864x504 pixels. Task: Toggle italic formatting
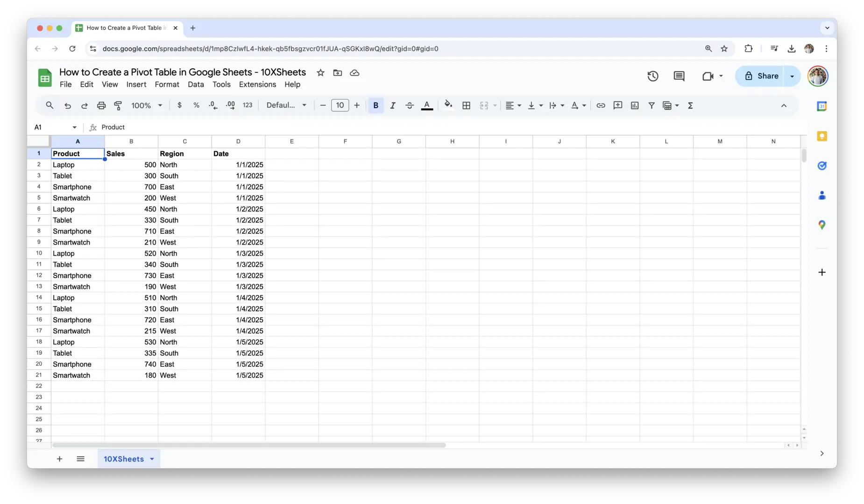392,105
